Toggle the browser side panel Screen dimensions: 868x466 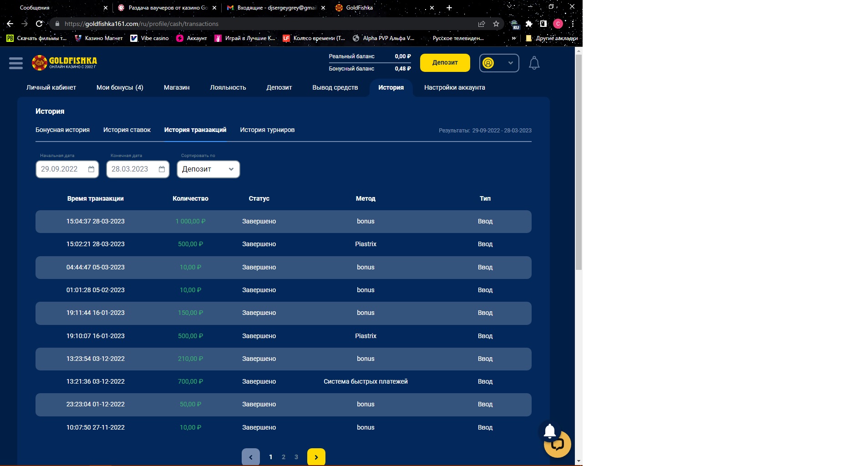(x=543, y=24)
